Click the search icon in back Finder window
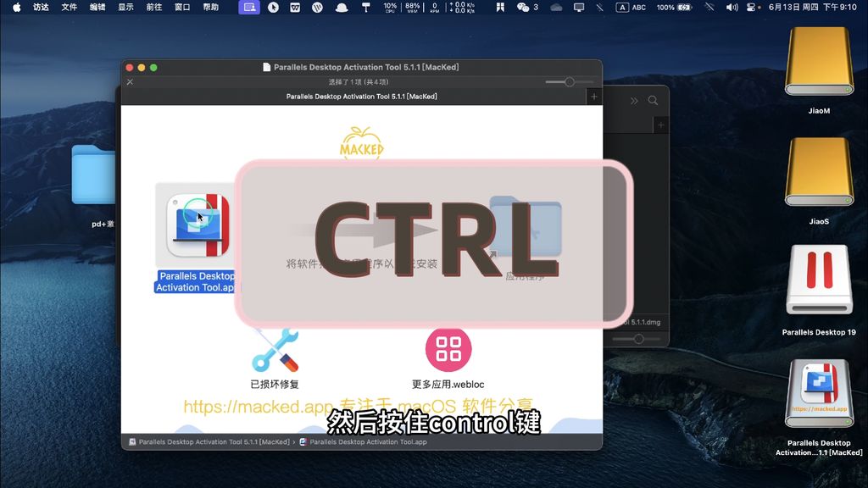 point(654,101)
